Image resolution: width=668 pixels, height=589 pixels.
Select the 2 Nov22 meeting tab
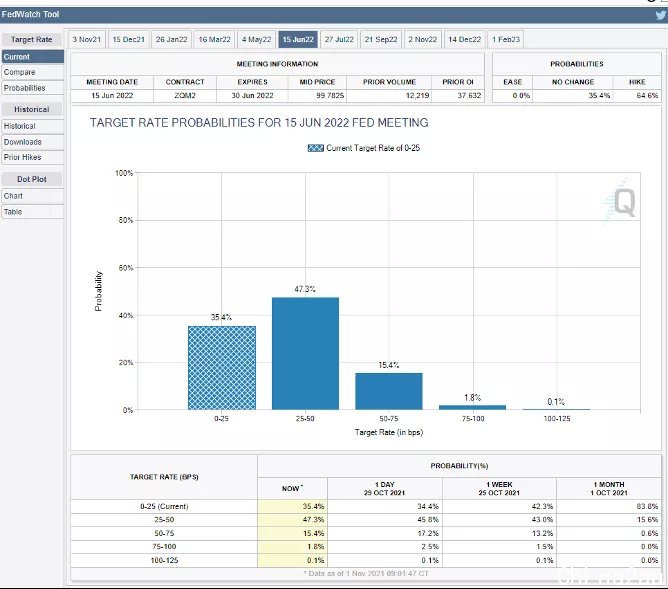click(x=423, y=40)
